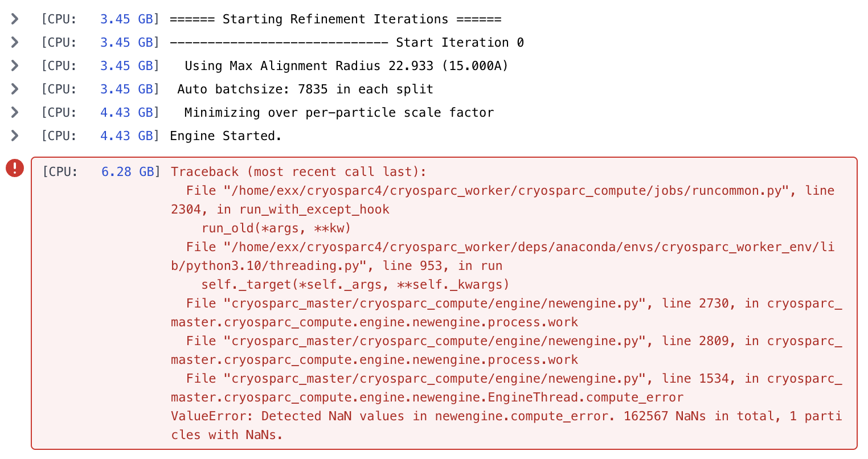Expand chevron beside Auto batchsize line
The height and width of the screenshot is (459, 868).
15,89
